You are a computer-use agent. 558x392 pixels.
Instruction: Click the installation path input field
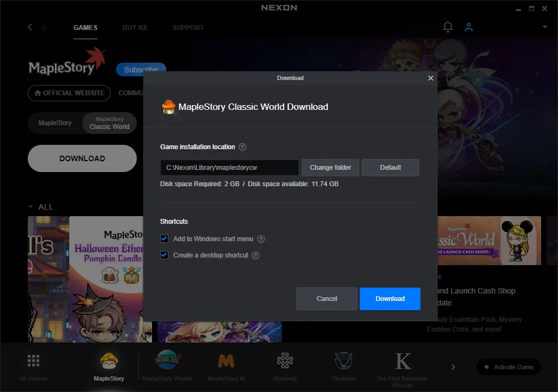229,168
